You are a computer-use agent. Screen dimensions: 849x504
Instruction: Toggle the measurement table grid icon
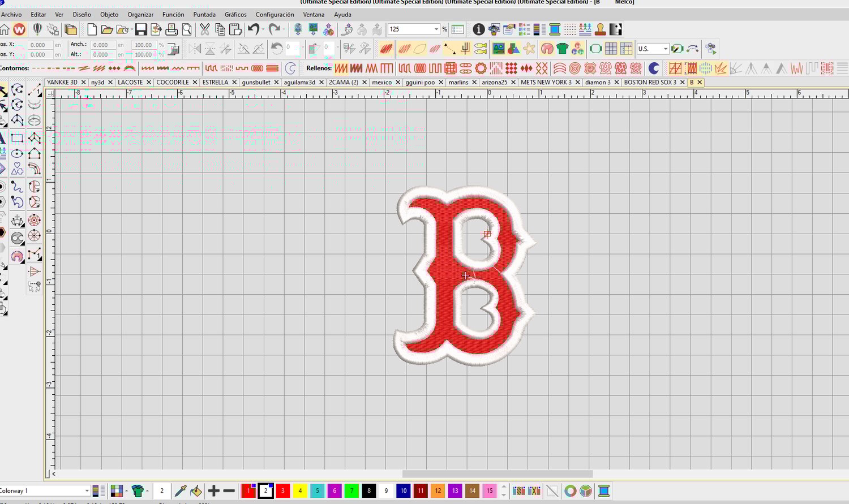coord(626,49)
